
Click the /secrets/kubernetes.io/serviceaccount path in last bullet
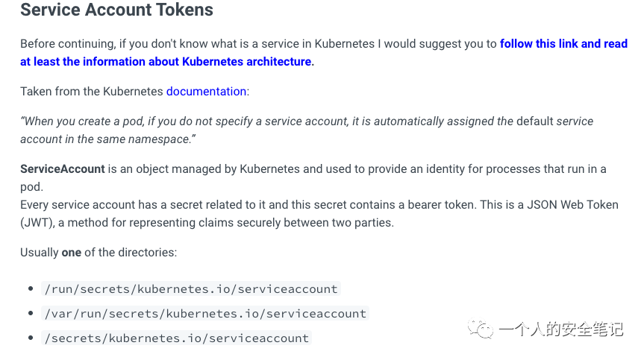[176, 338]
